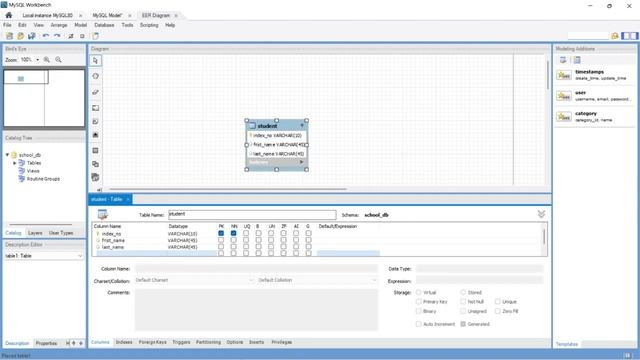Check PK for first_name column
This screenshot has width=640, height=360.
pyautogui.click(x=221, y=240)
